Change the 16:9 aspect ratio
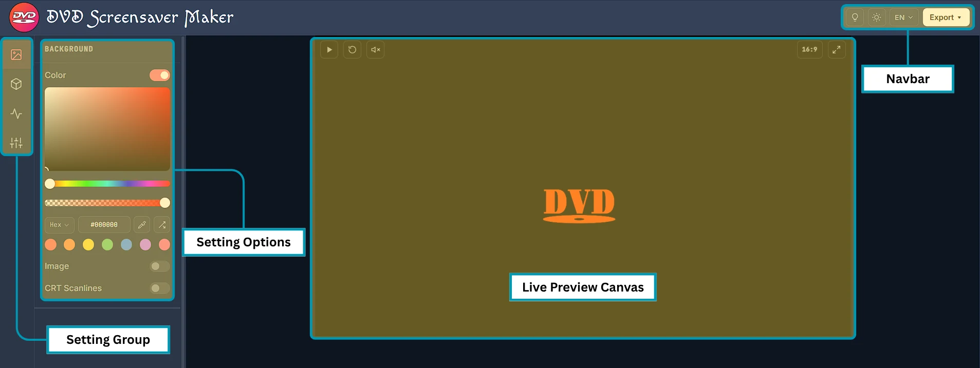 point(809,49)
